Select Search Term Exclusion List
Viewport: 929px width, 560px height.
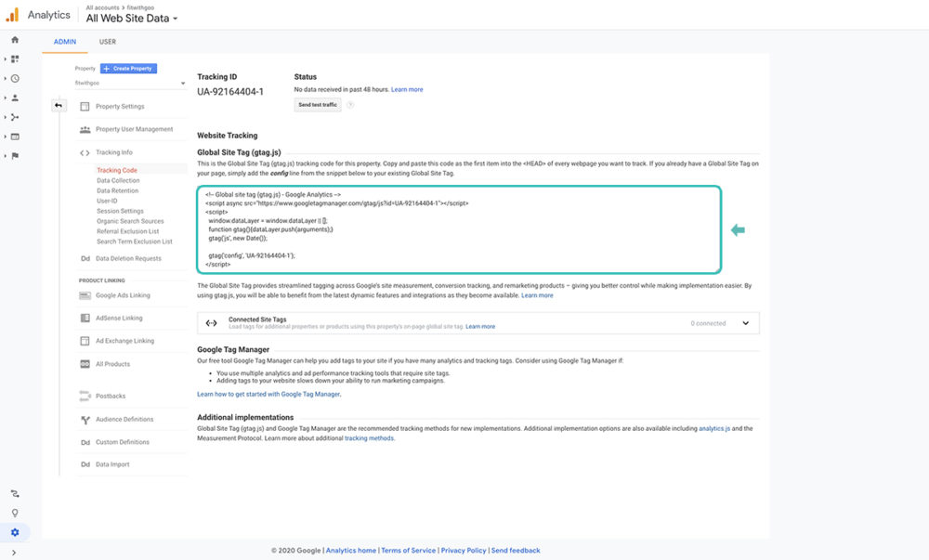(x=135, y=241)
